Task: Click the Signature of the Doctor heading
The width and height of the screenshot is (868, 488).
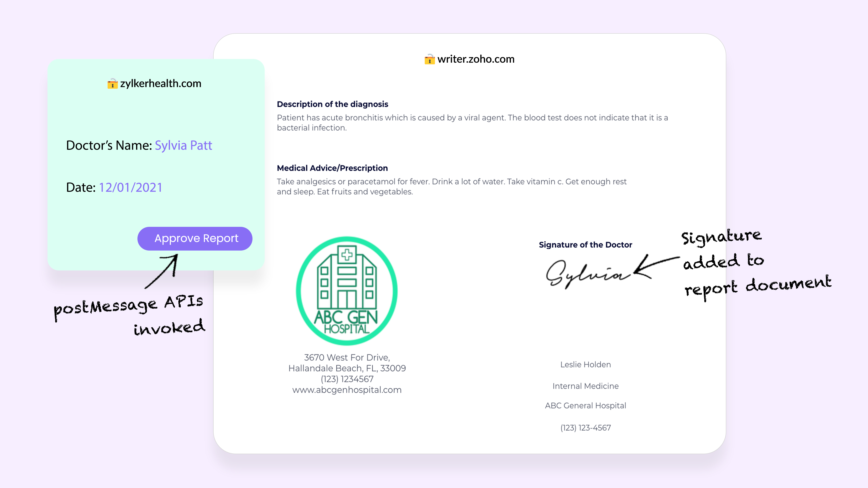Action: pos(585,245)
